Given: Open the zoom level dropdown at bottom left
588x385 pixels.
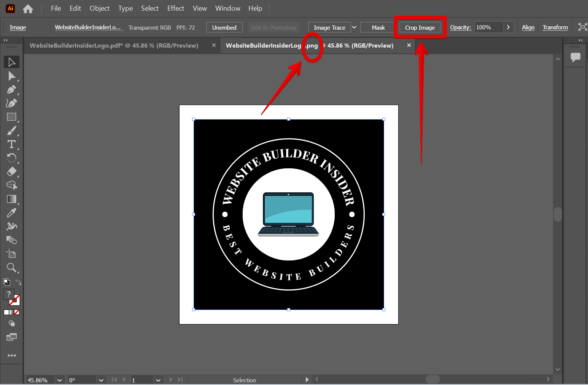Looking at the screenshot, I should point(59,380).
